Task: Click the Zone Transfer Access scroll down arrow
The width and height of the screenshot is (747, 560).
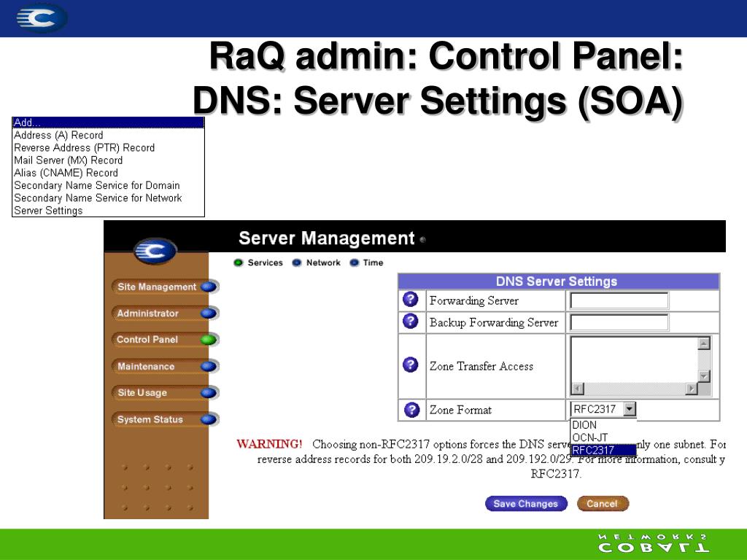Action: coord(704,376)
